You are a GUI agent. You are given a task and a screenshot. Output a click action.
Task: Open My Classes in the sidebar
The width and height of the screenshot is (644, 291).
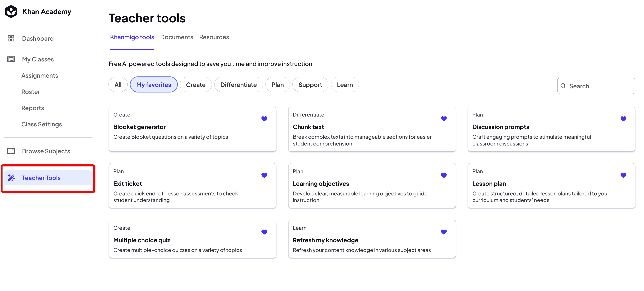click(38, 59)
